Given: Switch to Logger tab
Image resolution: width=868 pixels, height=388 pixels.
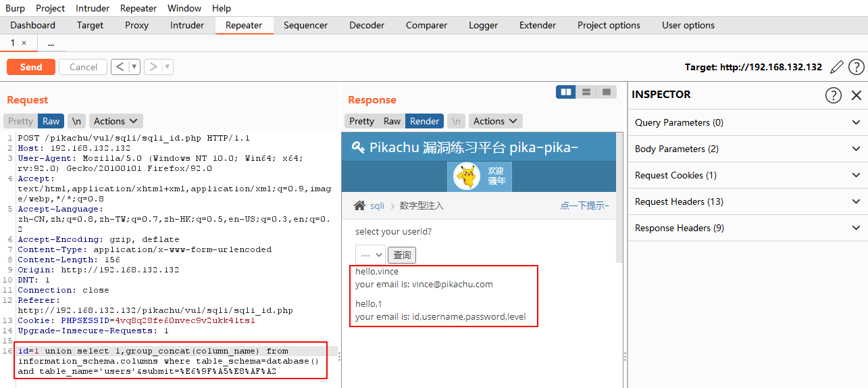Looking at the screenshot, I should (484, 25).
